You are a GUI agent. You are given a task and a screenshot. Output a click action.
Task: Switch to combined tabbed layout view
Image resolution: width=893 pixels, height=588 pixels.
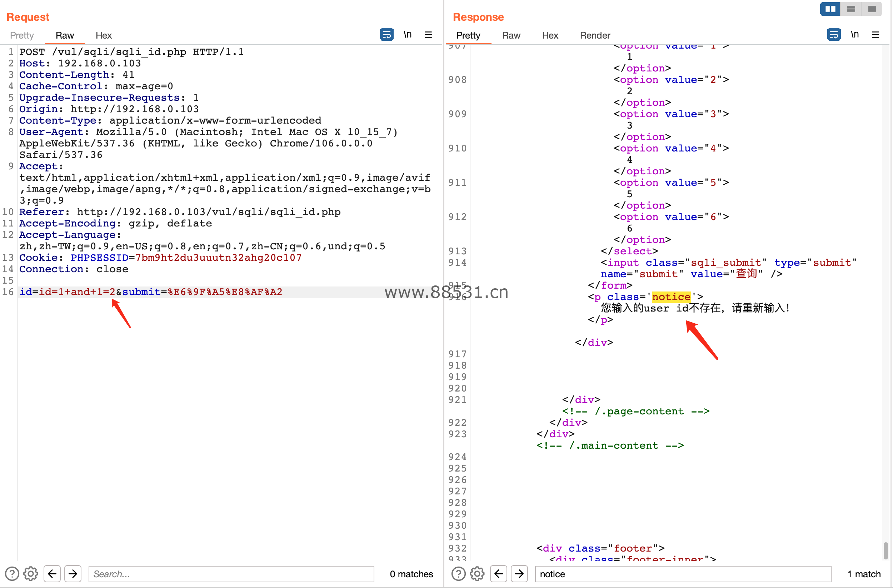pos(872,9)
